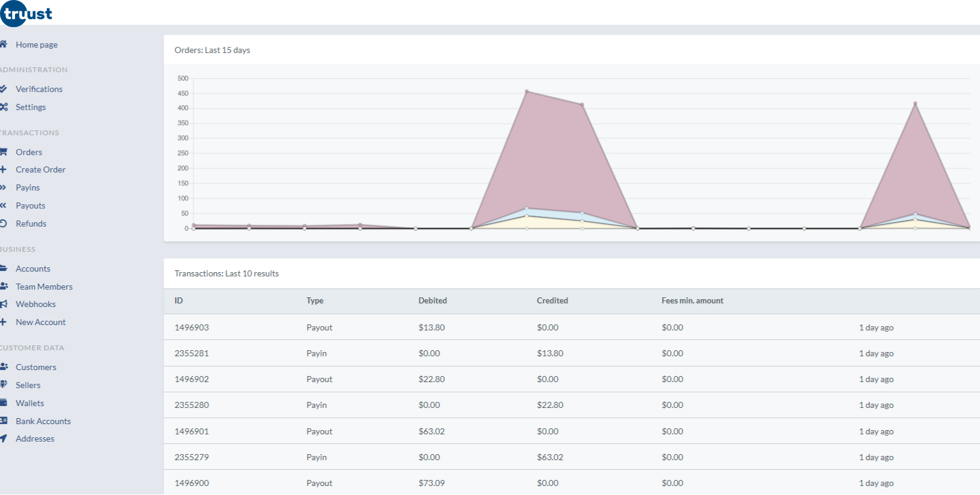Click the Addresses arrow icon

tap(4, 439)
